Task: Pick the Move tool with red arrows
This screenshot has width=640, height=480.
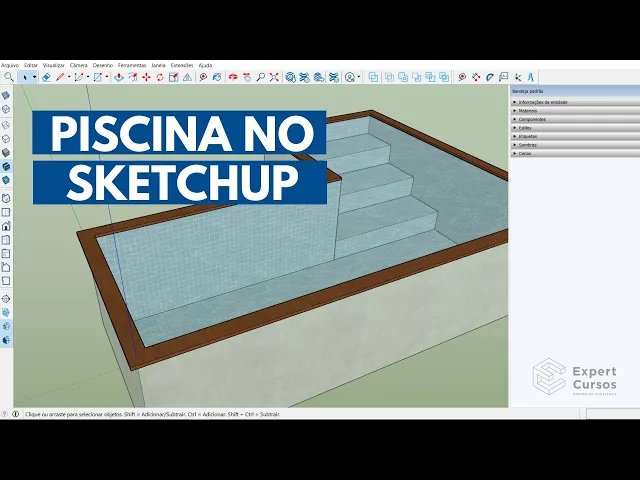Action: point(146,77)
